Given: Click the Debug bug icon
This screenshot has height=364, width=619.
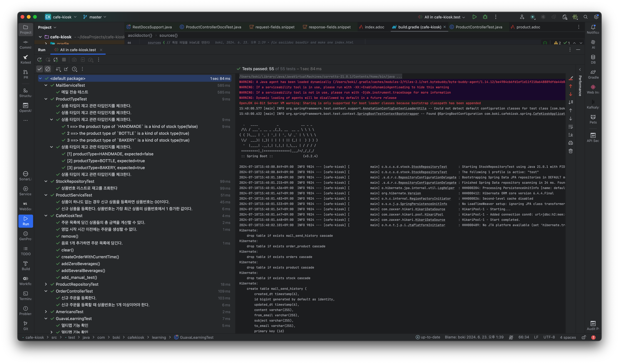Looking at the screenshot, I should (x=485, y=17).
